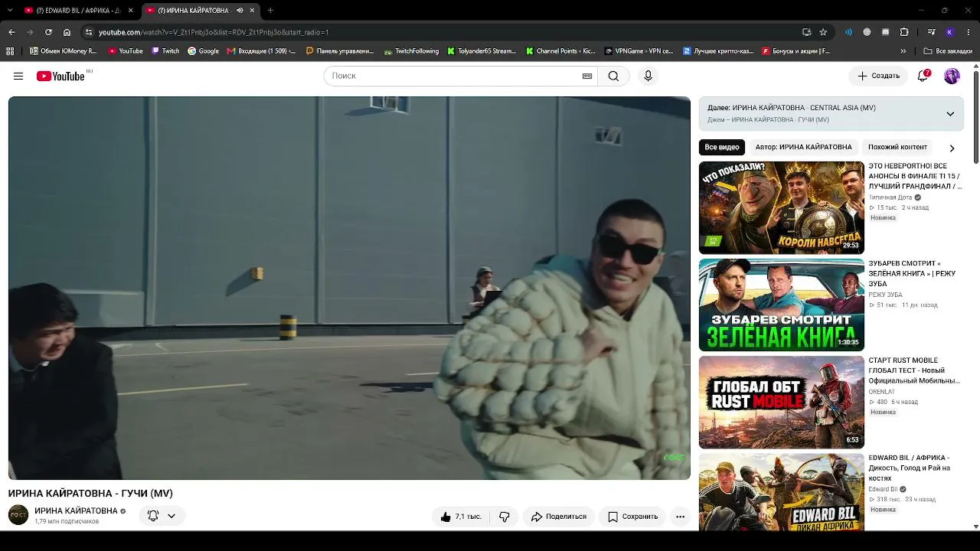Open YouTube notifications bell
The width and height of the screenshot is (980, 551).
(923, 76)
